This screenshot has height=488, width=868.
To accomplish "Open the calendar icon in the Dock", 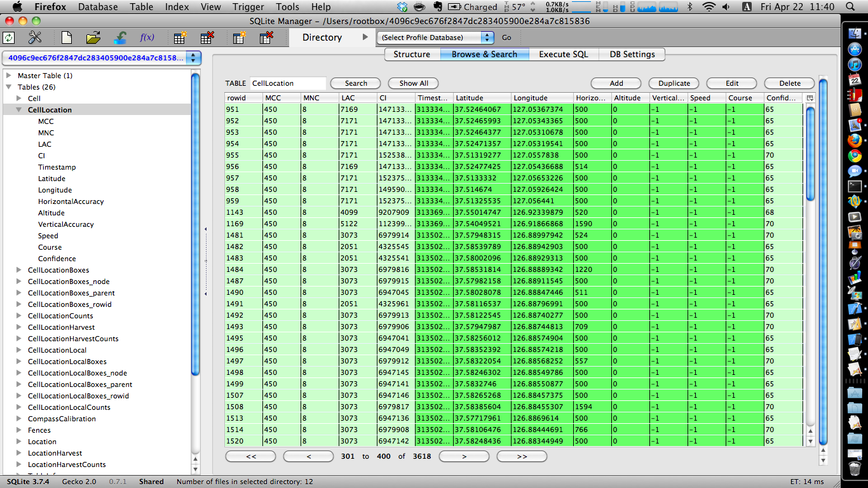I will point(855,79).
